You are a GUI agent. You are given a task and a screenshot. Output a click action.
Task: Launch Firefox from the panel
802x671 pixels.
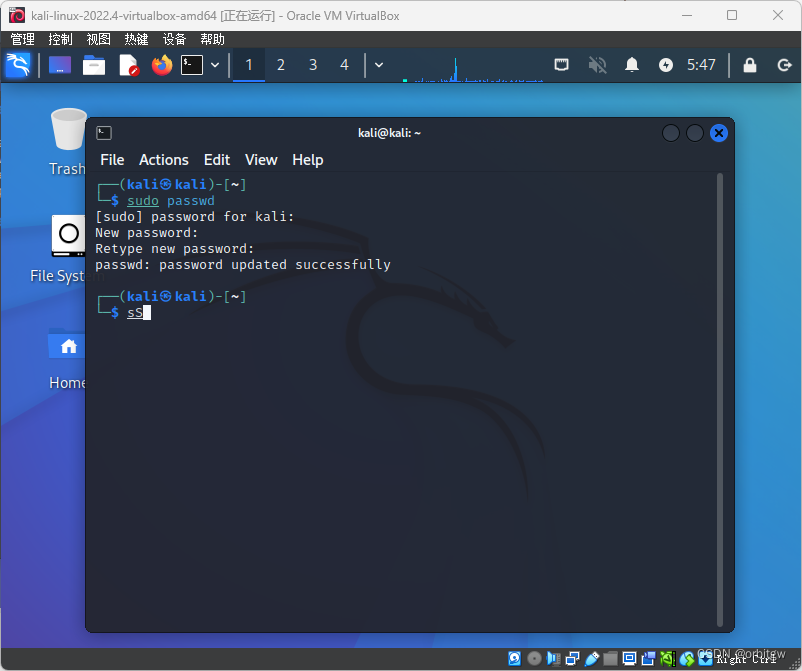pos(162,65)
